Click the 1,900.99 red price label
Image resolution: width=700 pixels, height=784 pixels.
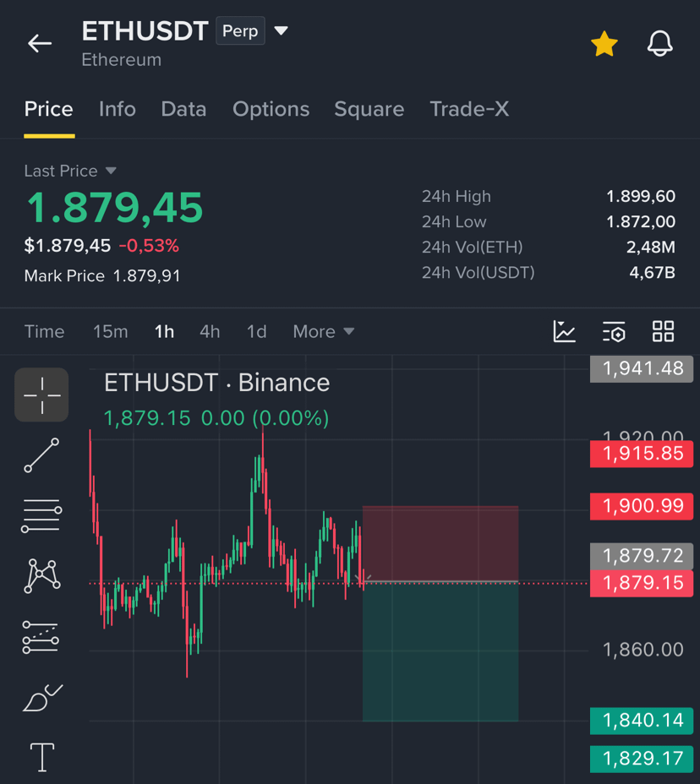pos(642,506)
